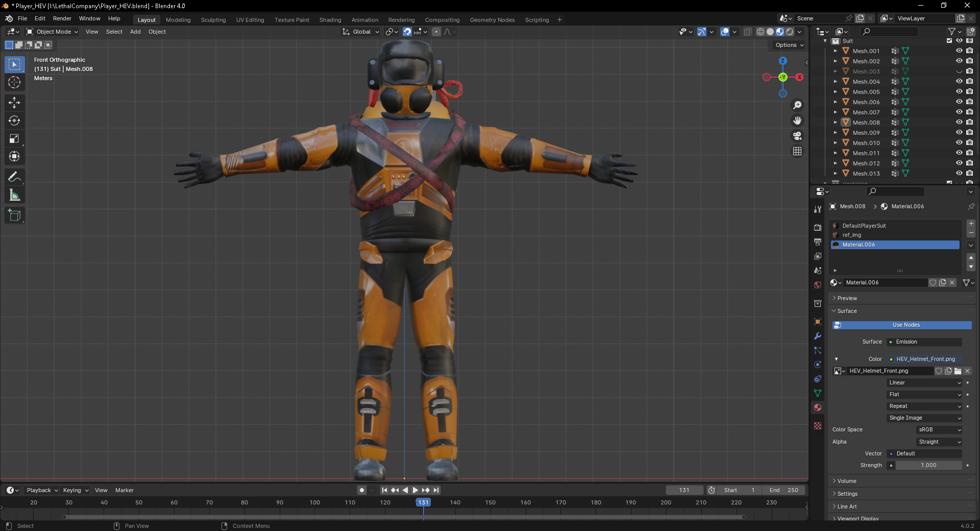
Task: Toggle Use Nodes button
Action: click(902, 325)
